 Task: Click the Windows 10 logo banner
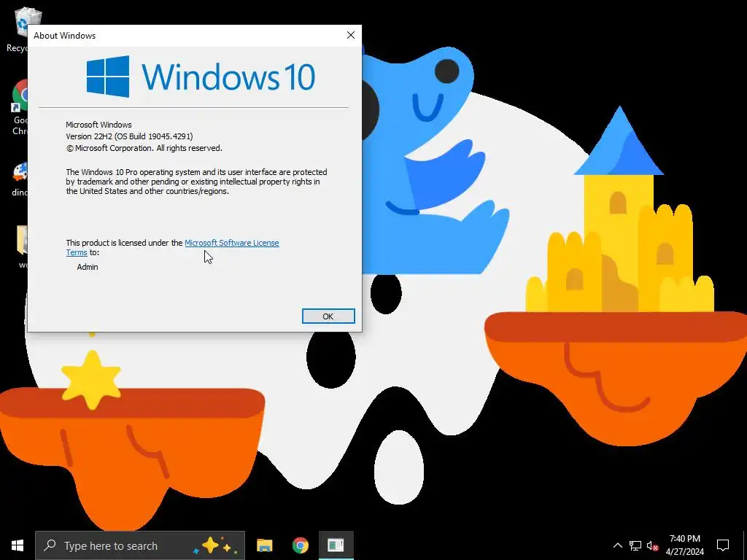pyautogui.click(x=201, y=76)
